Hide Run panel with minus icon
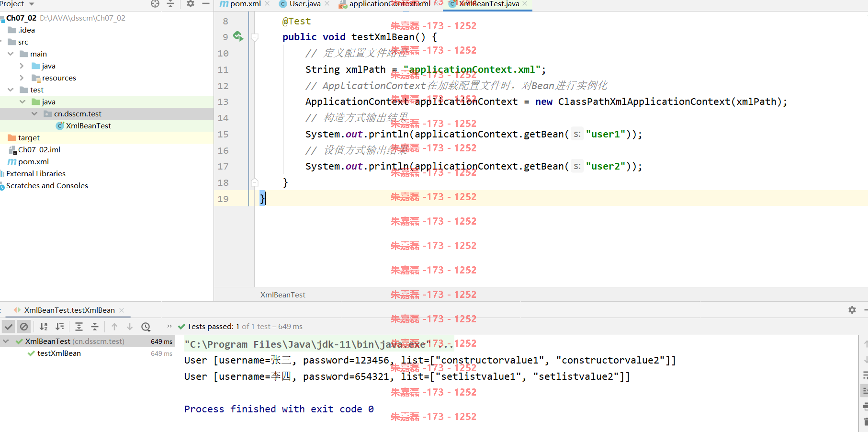 point(866,310)
